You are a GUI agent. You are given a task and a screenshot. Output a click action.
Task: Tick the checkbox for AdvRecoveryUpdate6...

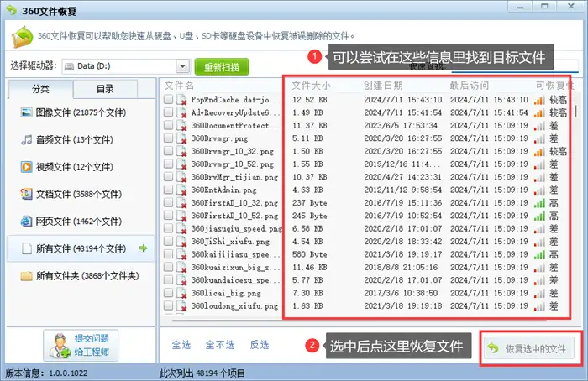(168, 112)
